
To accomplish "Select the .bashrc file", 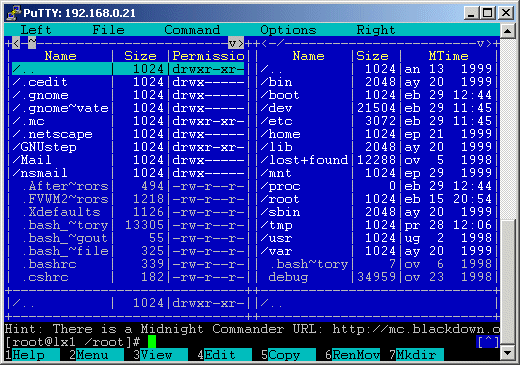I will [128, 264].
